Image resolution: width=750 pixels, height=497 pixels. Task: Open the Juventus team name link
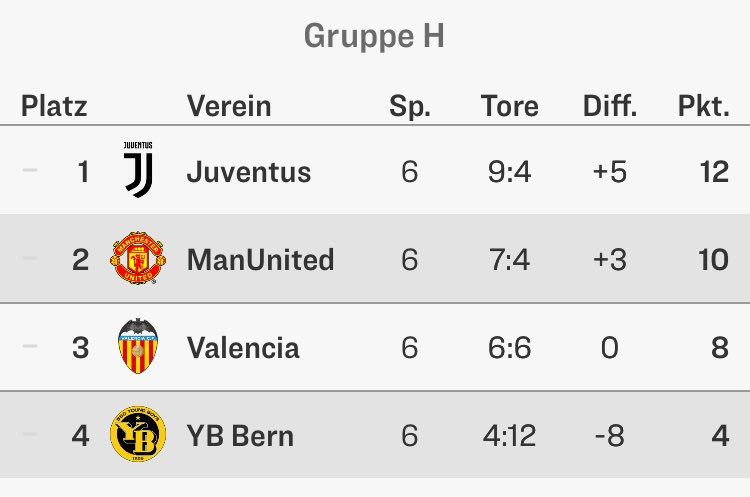pyautogui.click(x=248, y=172)
